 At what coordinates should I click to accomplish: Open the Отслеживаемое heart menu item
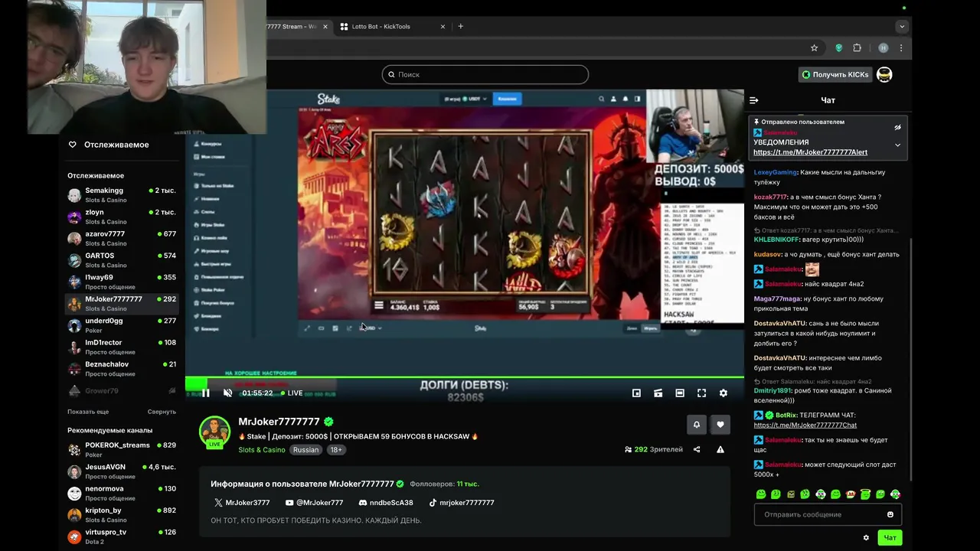point(109,145)
